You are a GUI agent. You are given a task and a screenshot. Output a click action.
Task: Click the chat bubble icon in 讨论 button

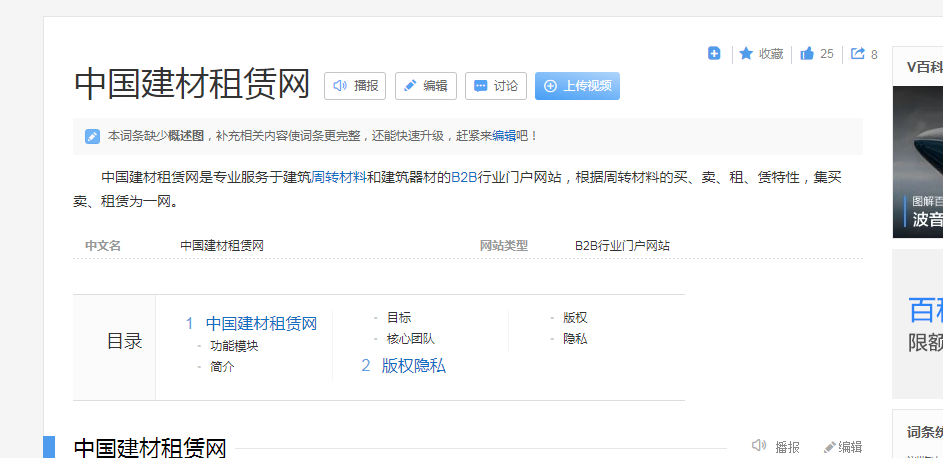point(481,86)
